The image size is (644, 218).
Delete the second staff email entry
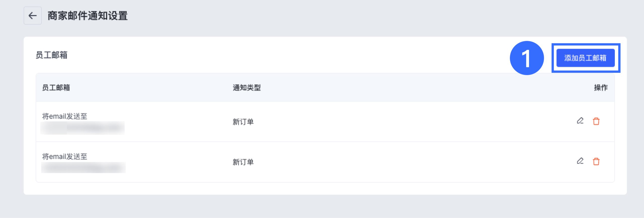click(x=596, y=161)
